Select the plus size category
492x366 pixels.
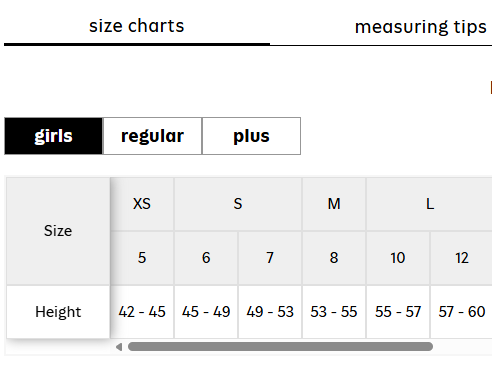tap(251, 136)
